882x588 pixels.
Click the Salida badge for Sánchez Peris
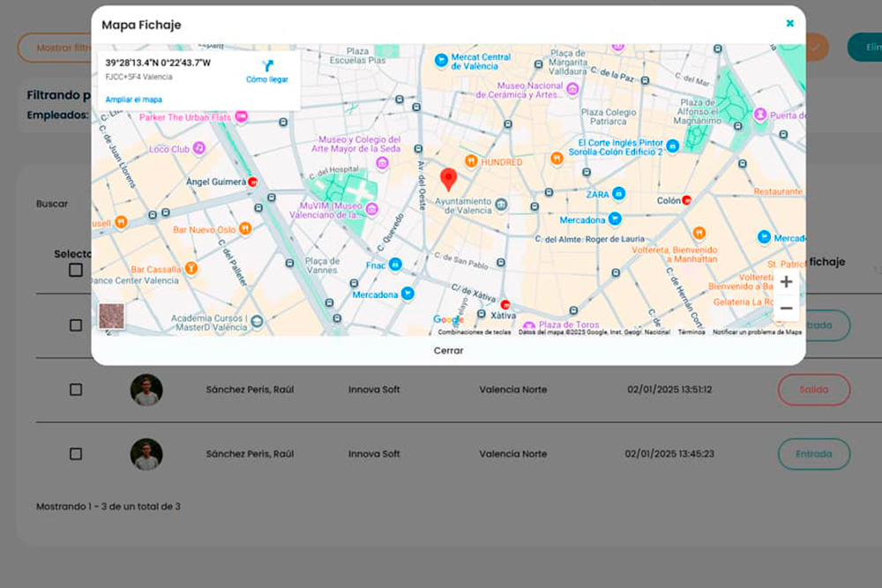(x=813, y=390)
